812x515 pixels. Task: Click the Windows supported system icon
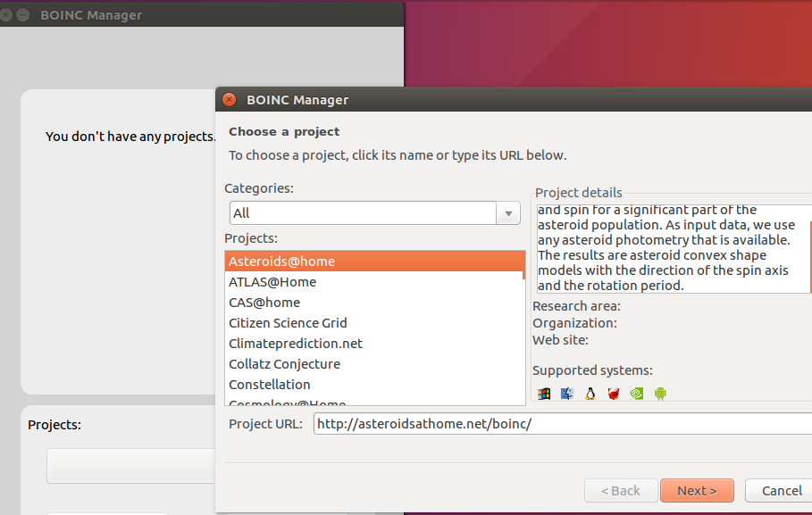544,394
